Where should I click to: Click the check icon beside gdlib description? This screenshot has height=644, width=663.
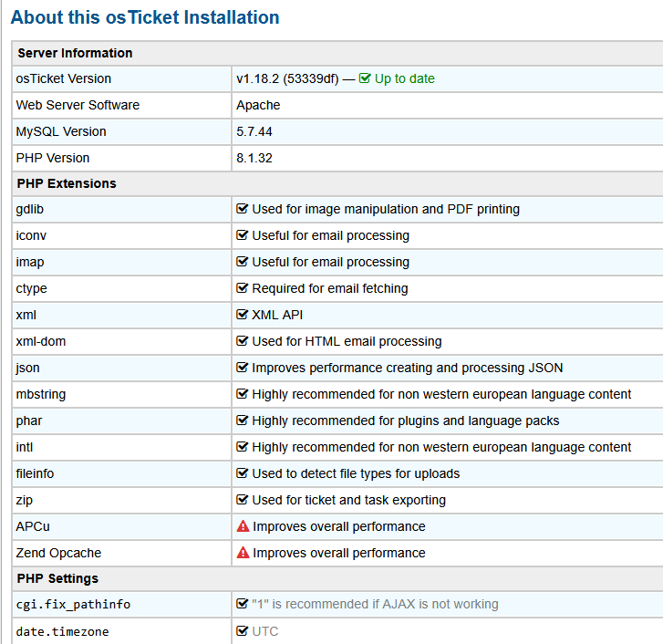[243, 209]
